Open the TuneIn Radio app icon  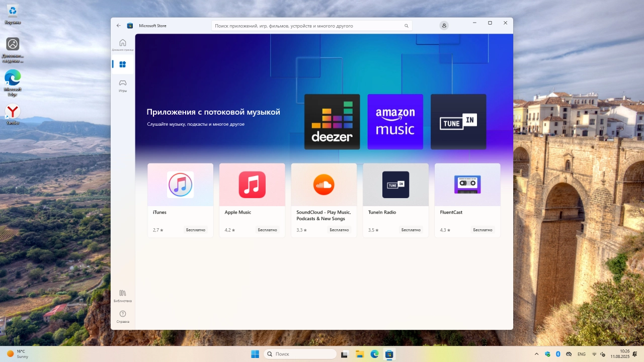coord(395,185)
